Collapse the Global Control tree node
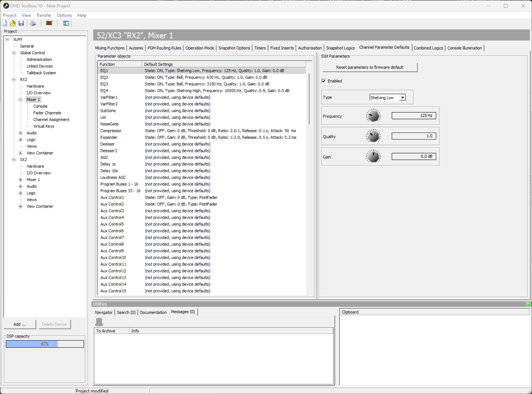This screenshot has height=394, width=532. 14,53
